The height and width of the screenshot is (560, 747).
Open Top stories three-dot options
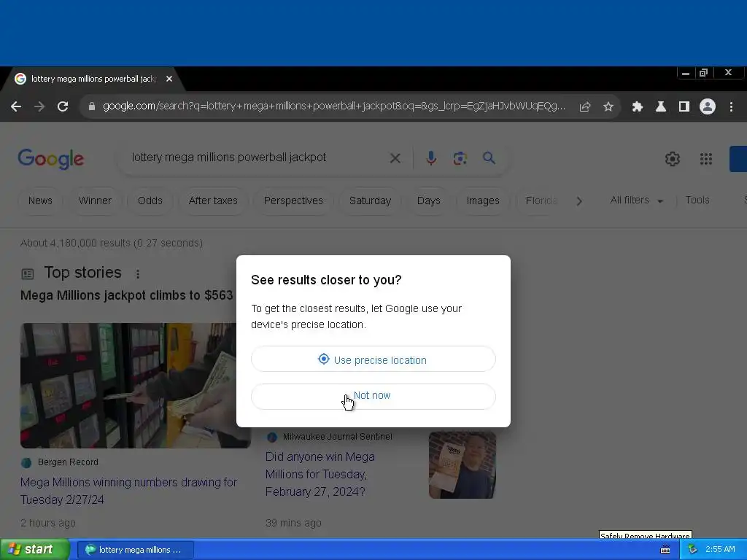[x=138, y=274]
